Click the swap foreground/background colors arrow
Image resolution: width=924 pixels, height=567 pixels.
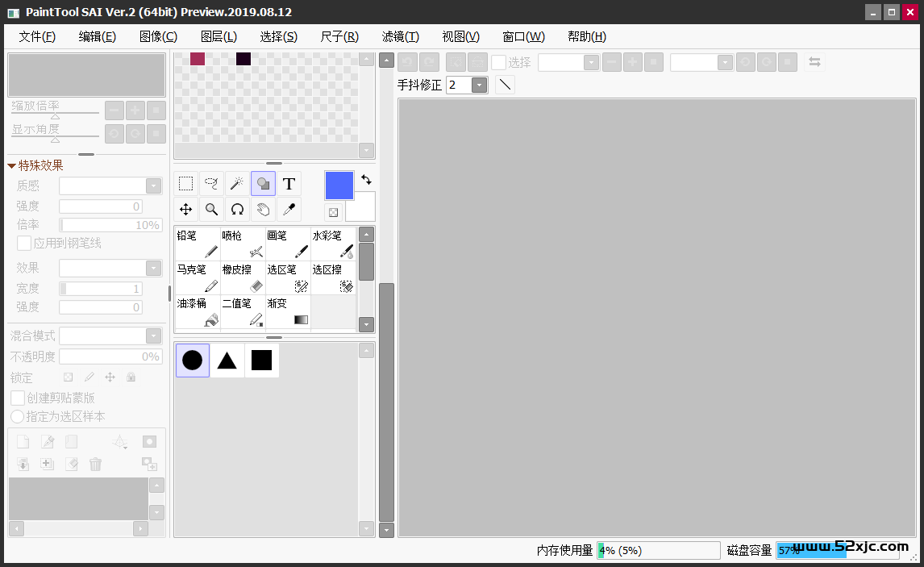[366, 180]
